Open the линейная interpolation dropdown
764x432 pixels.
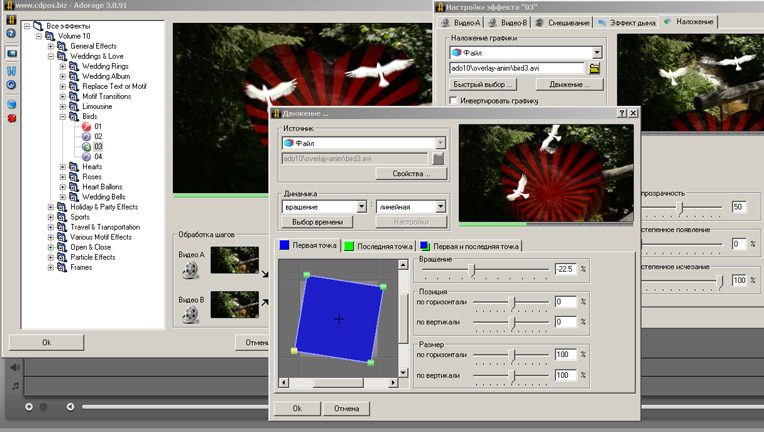coord(437,207)
